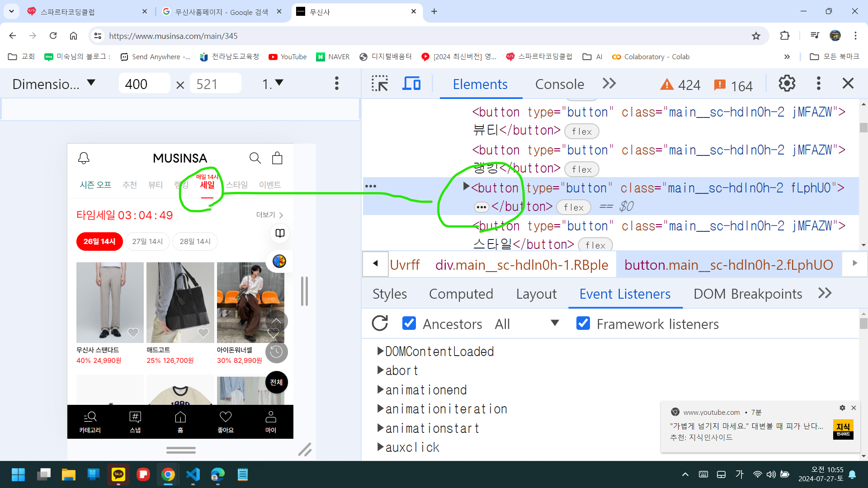This screenshot has height=488, width=868.
Task: Expand the animationend listener group
Action: point(380,389)
